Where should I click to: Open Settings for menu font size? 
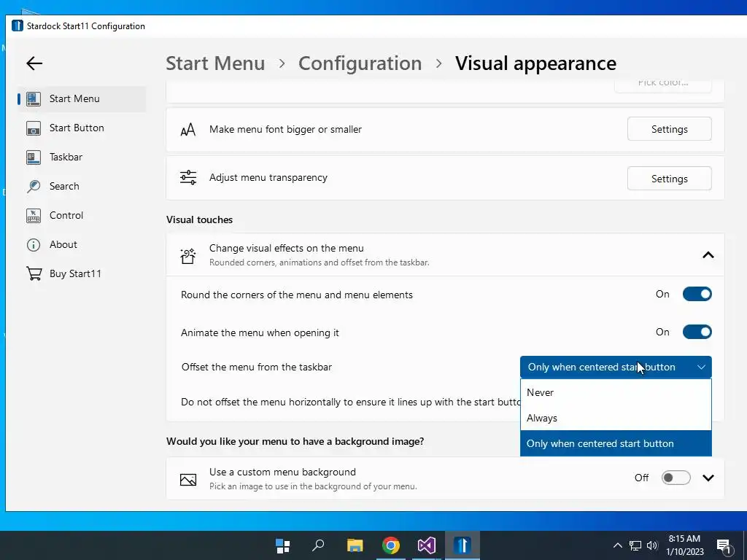coord(670,129)
